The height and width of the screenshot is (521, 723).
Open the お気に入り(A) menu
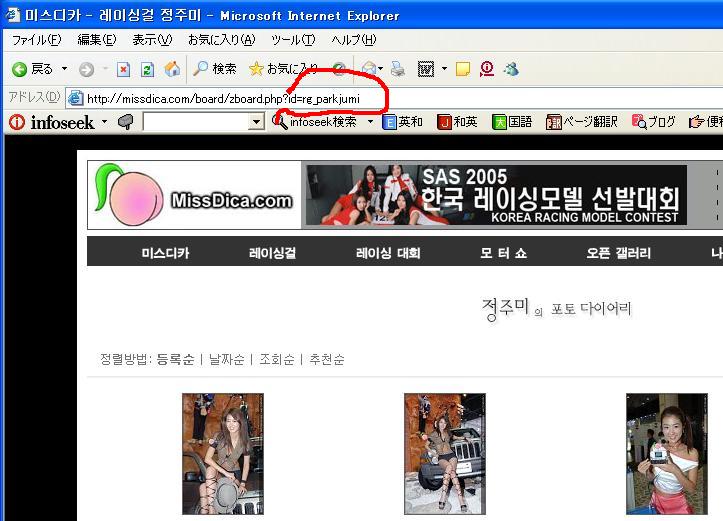pos(221,40)
